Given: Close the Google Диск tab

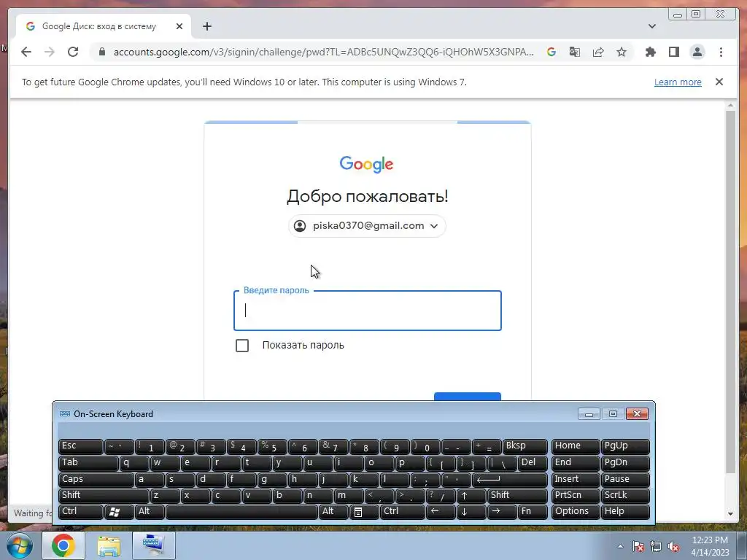Looking at the screenshot, I should 179,26.
